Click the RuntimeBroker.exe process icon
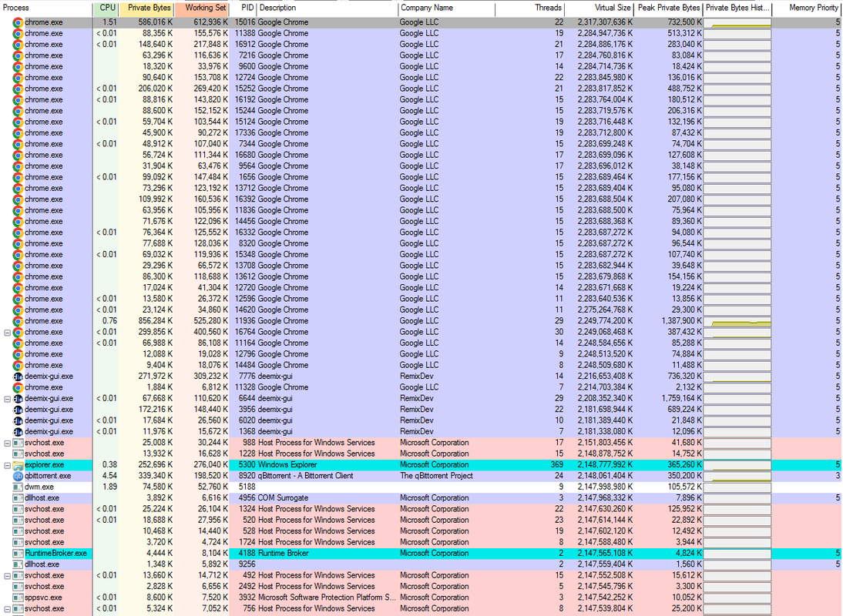Viewport: 843px width, 616px height. point(18,553)
